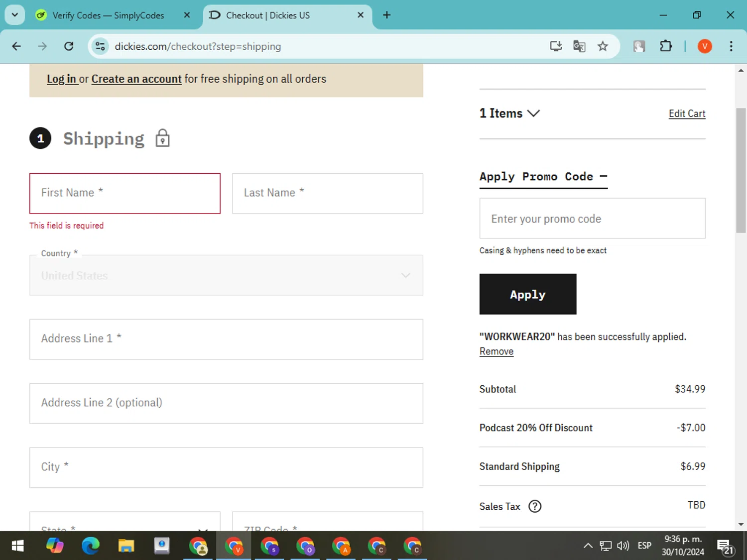Open the tab search dropdown arrow
The width and height of the screenshot is (747, 560).
pyautogui.click(x=15, y=15)
